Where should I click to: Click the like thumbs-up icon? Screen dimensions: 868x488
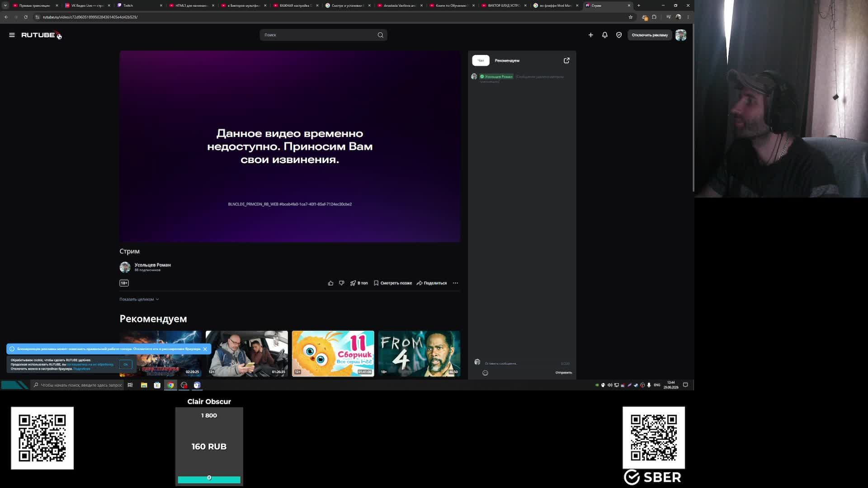pyautogui.click(x=330, y=283)
